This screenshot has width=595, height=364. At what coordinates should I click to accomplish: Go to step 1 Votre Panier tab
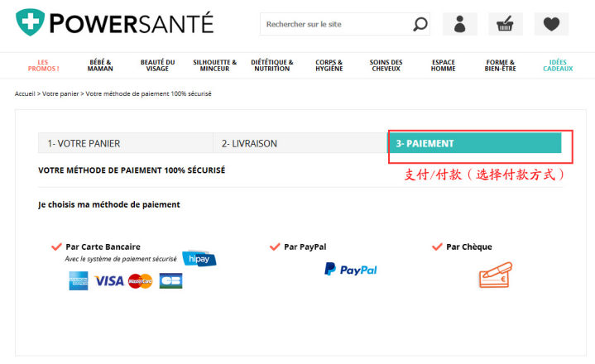(x=126, y=143)
